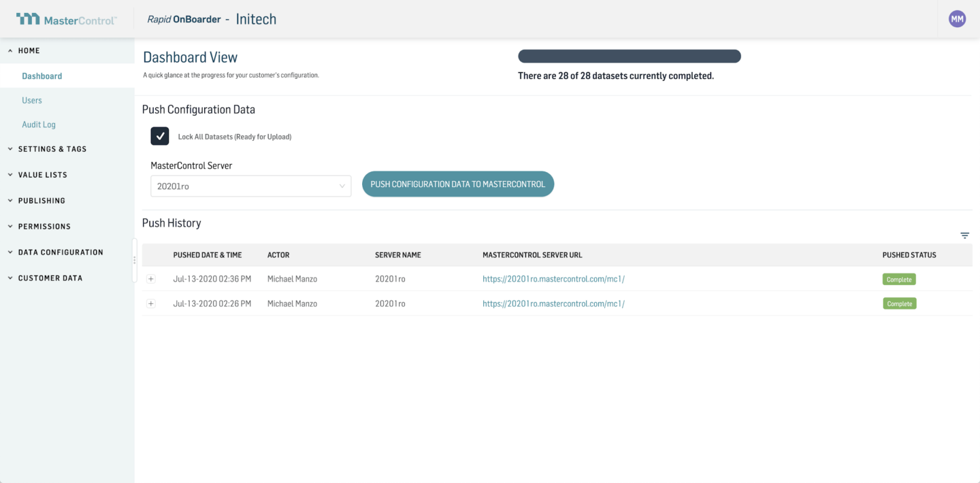
Task: Click the datasets completion progress bar
Action: [x=629, y=56]
